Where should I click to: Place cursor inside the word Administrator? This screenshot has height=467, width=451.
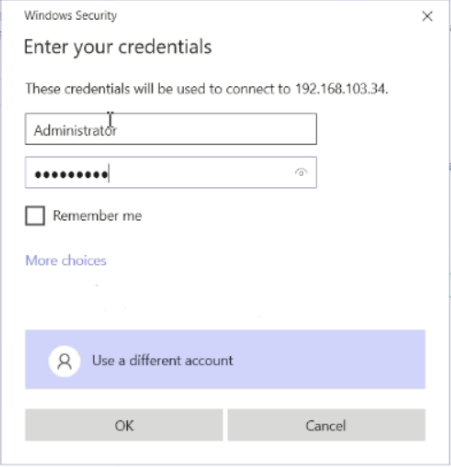coord(75,130)
